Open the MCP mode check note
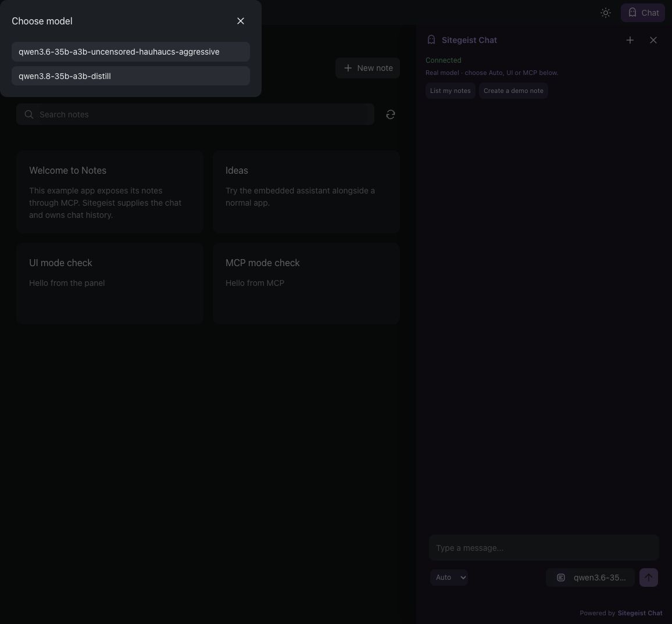 coord(306,284)
